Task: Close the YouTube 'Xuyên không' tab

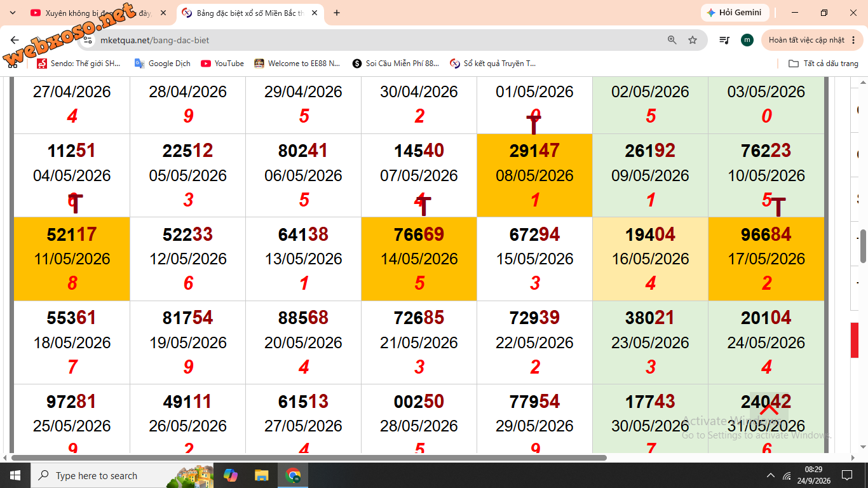Action: (163, 13)
